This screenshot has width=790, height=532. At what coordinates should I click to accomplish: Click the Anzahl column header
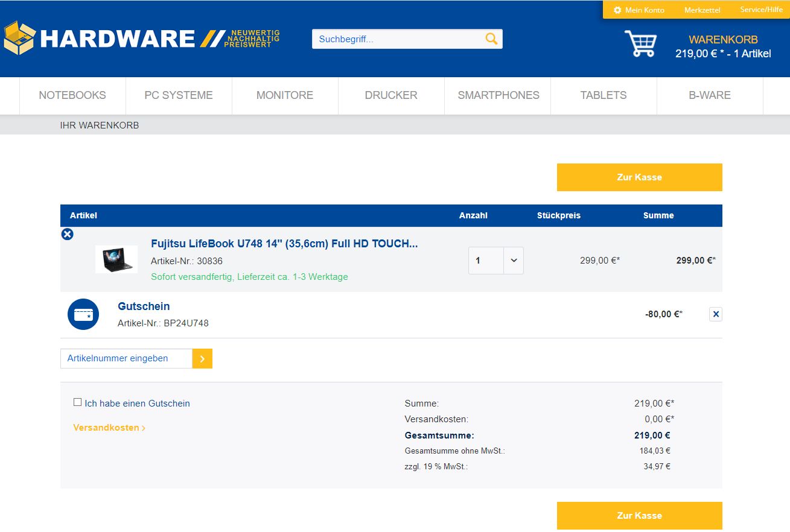point(473,215)
